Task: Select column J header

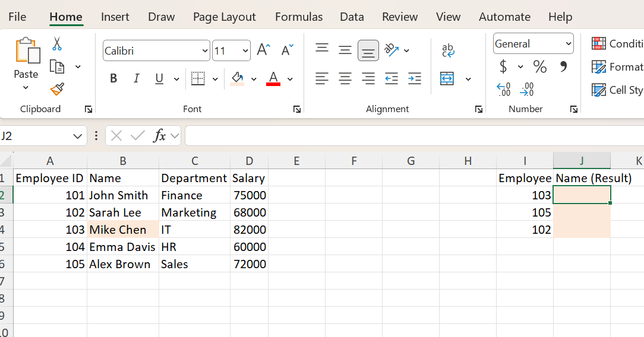Action: [582, 161]
